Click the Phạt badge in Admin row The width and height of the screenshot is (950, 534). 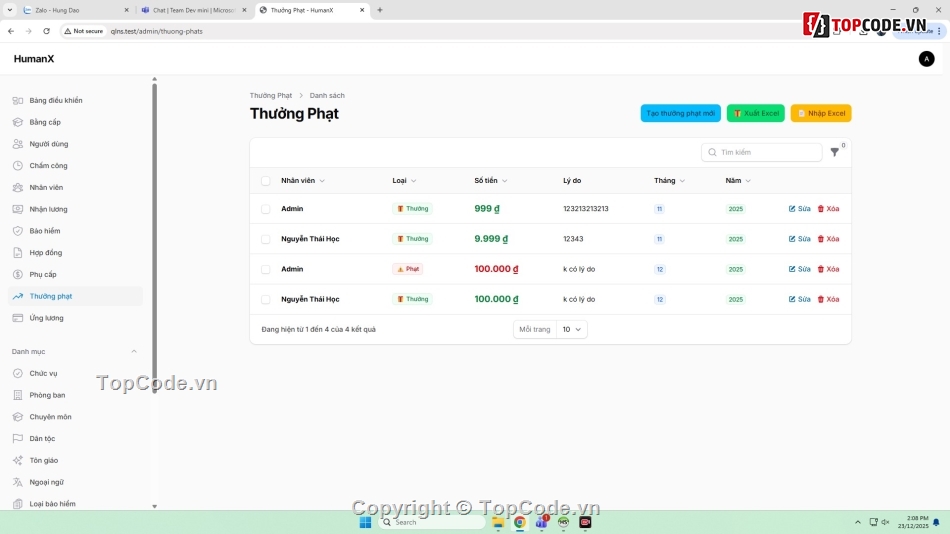click(407, 269)
